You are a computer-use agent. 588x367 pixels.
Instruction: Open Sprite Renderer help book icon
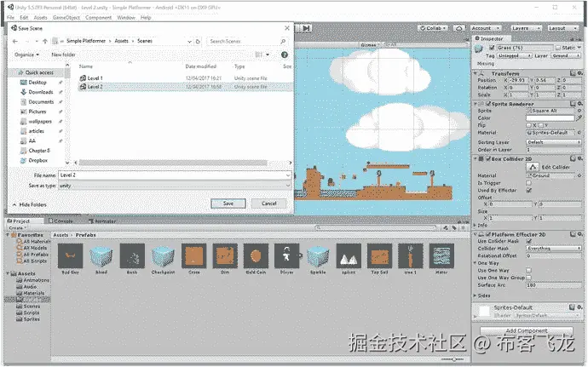pyautogui.click(x=573, y=104)
